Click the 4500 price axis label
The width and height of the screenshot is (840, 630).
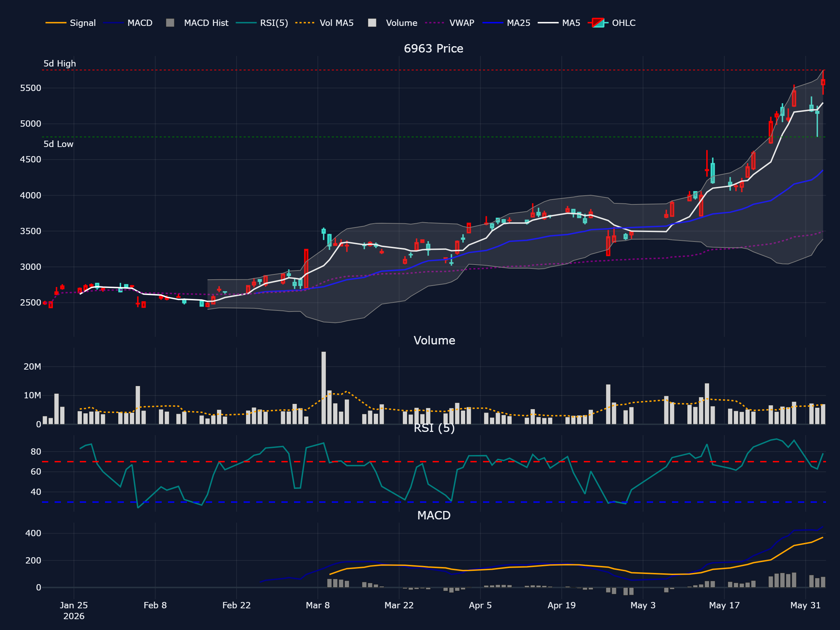pos(30,160)
